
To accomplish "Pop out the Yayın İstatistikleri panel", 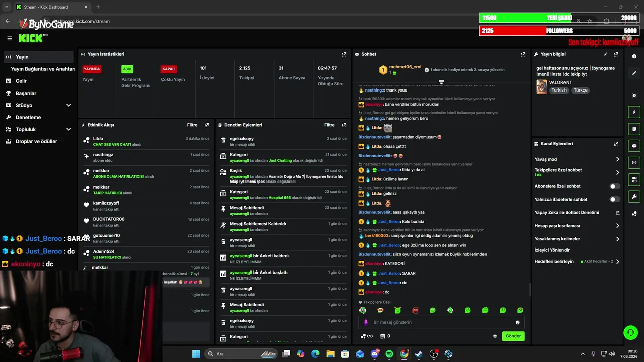I will 344,54.
